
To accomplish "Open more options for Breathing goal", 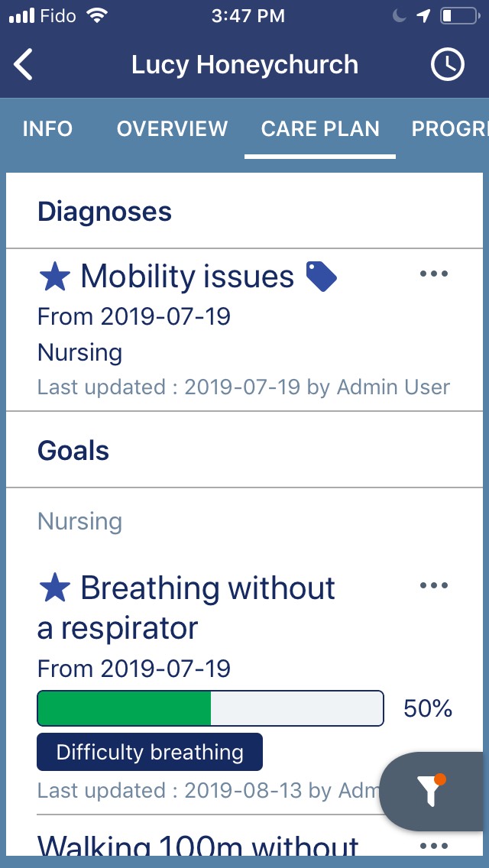I will 434,586.
